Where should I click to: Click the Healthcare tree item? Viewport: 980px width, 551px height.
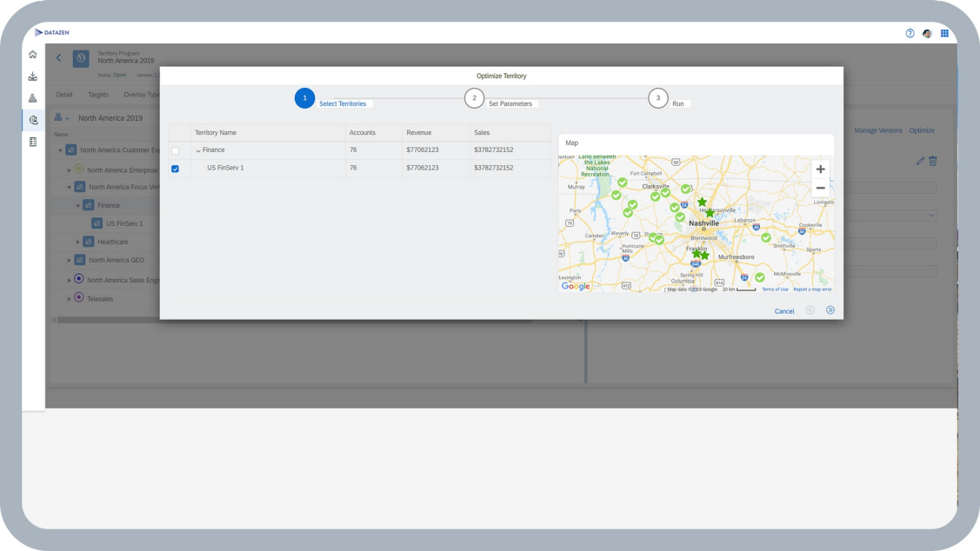(112, 242)
